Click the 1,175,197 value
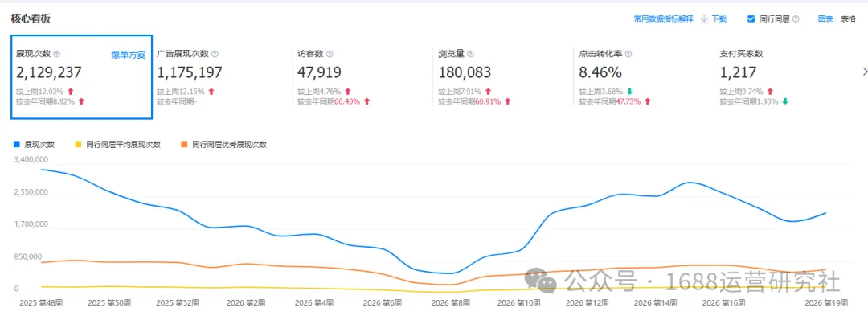 (x=190, y=72)
